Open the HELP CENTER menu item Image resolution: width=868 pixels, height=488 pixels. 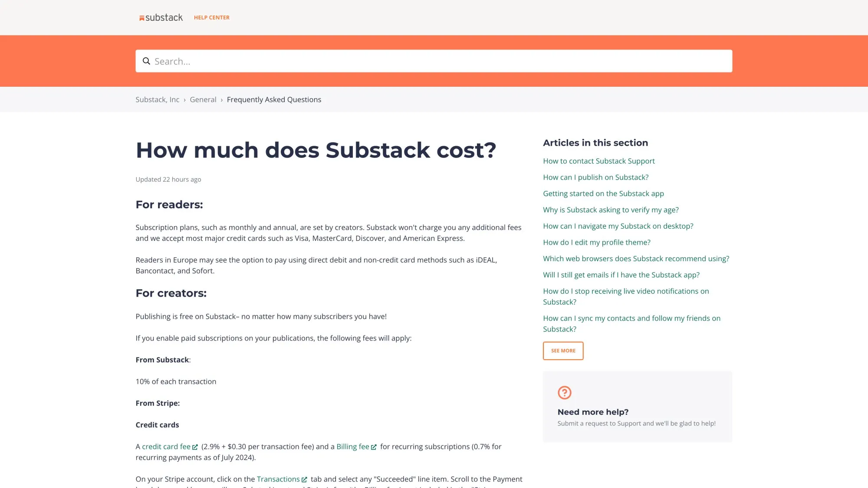pyautogui.click(x=211, y=17)
